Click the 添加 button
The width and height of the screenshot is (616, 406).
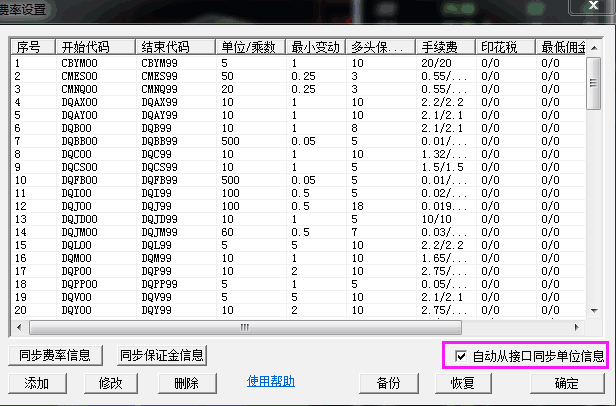[37, 383]
